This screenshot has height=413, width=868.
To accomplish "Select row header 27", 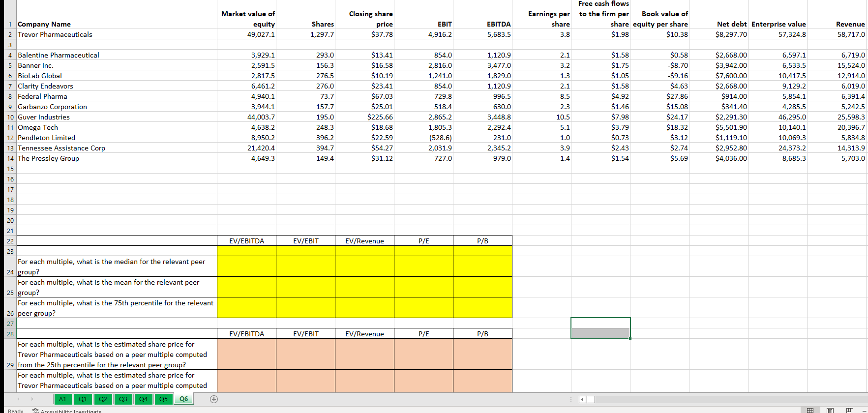I will point(10,324).
